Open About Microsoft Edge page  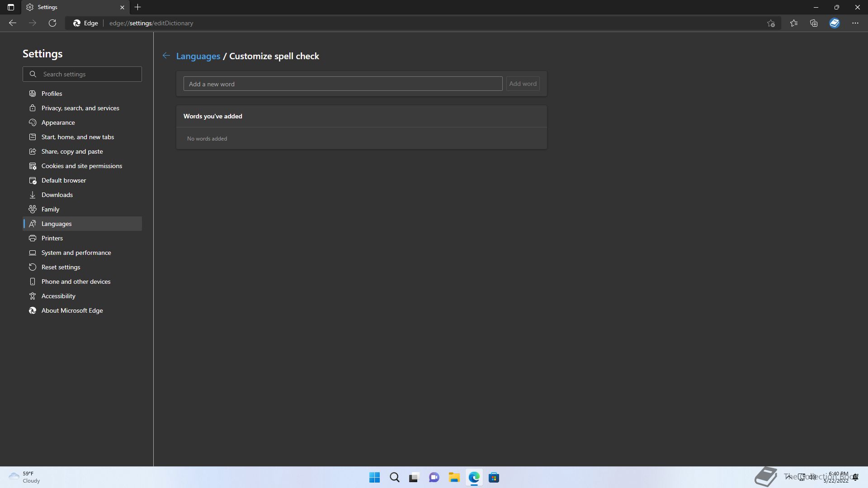(72, 310)
